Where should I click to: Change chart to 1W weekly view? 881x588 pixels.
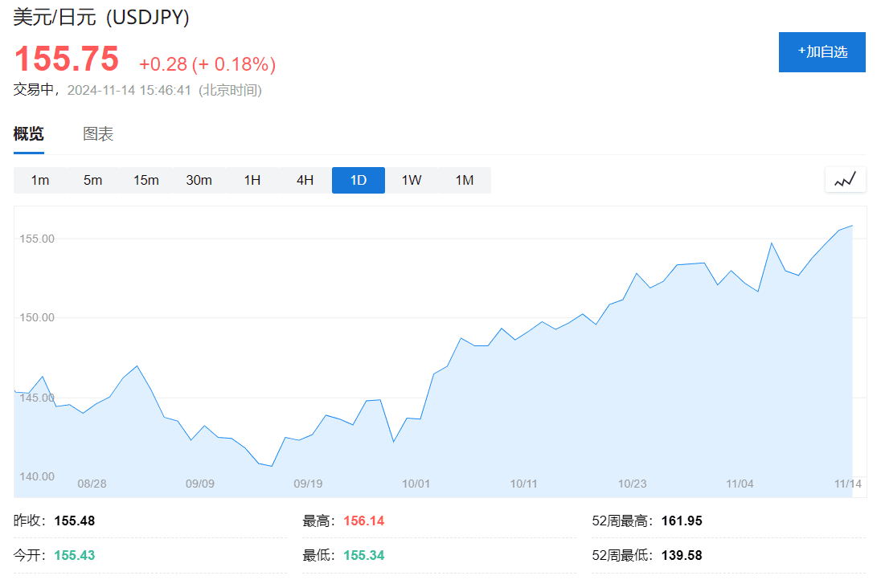(412, 180)
